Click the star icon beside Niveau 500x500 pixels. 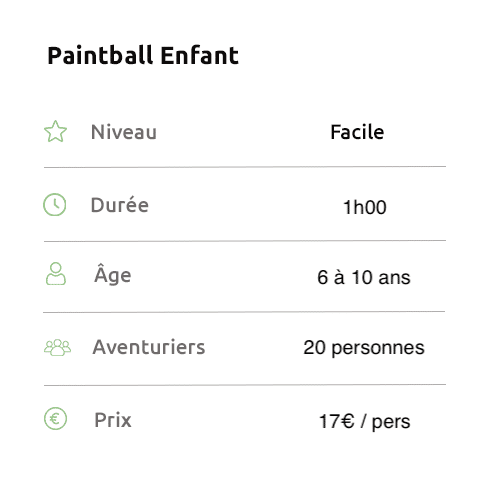click(55, 131)
